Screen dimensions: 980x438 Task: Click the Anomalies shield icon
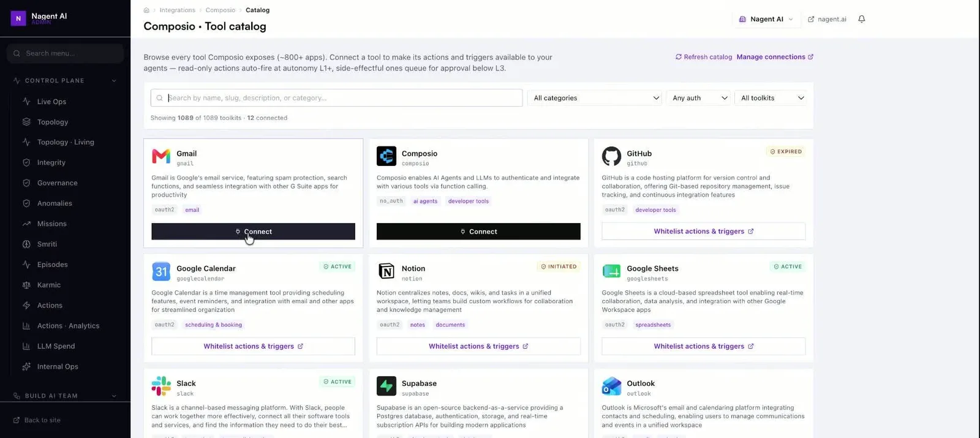point(26,203)
